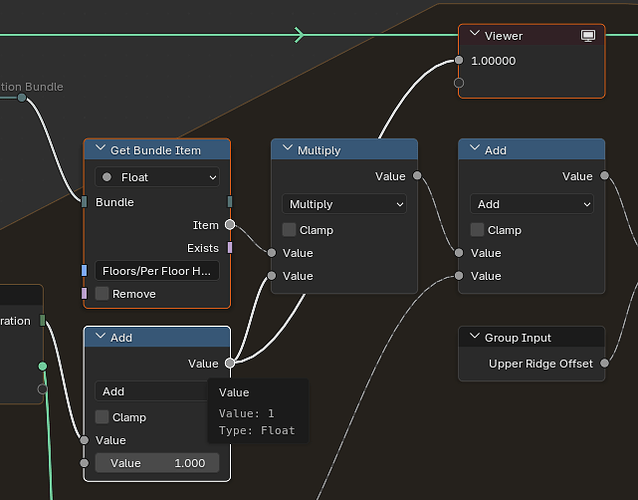
Task: Toggle Remove checkbox in Get Bundle Item
Action: pyautogui.click(x=102, y=293)
